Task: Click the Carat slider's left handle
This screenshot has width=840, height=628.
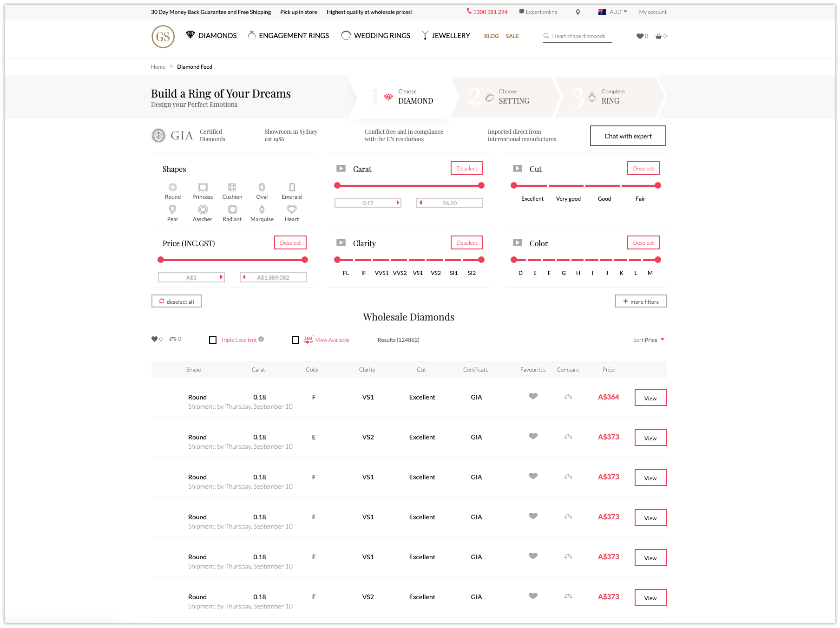Action: click(337, 185)
